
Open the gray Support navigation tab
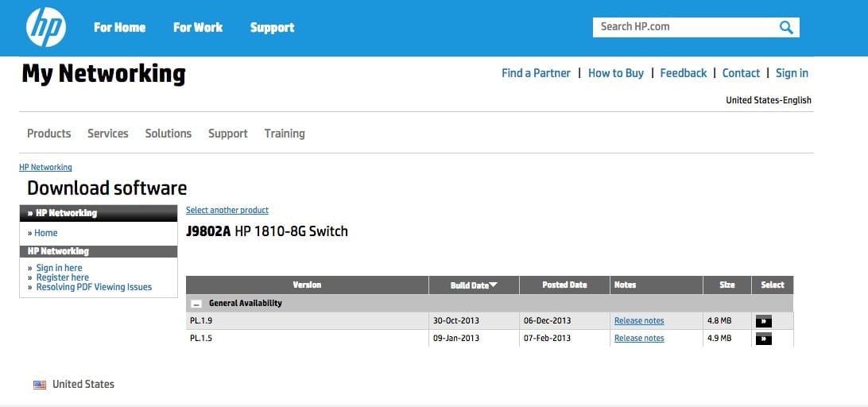[228, 134]
